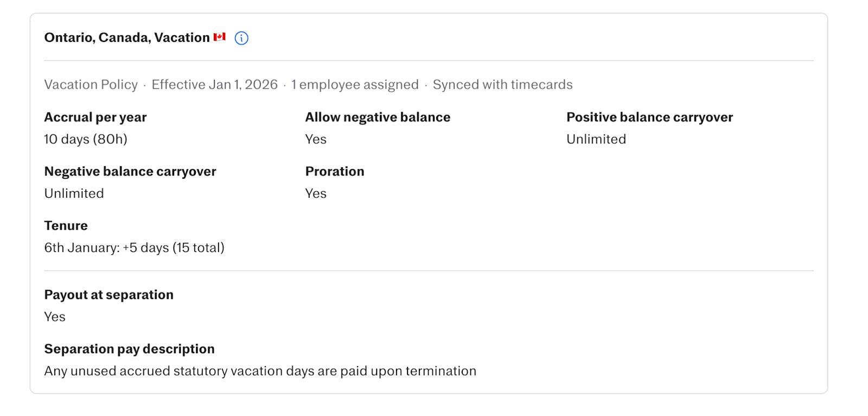Click "Yes" under Allow negative balance

(316, 140)
